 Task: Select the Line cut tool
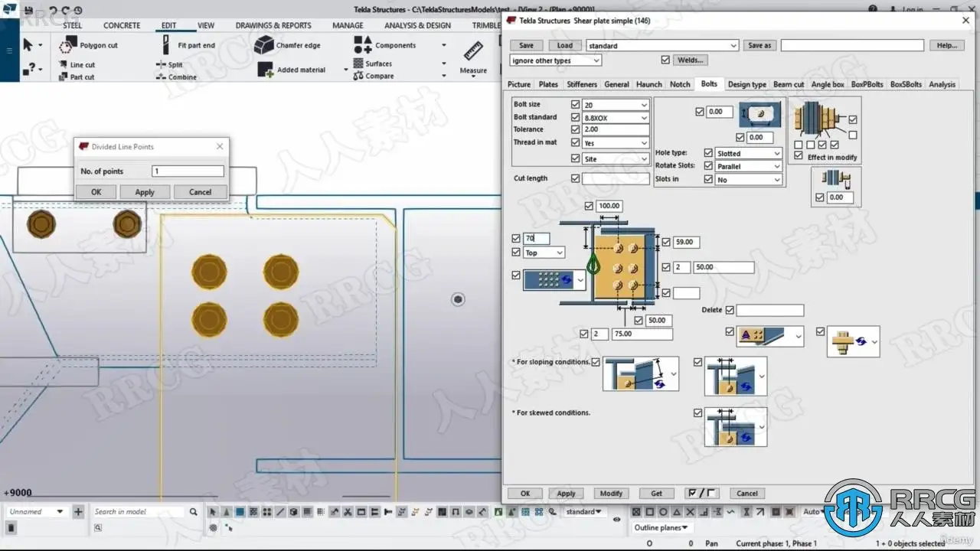click(x=77, y=65)
